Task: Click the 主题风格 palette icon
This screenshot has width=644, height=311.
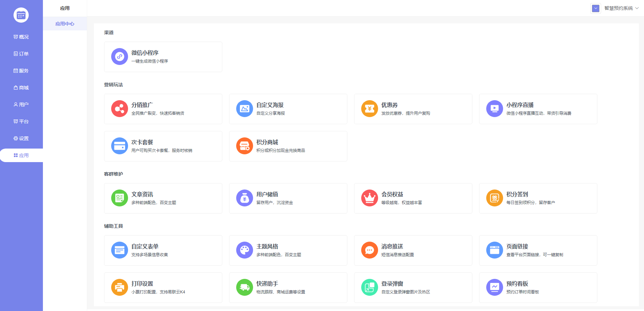Action: [x=245, y=250]
